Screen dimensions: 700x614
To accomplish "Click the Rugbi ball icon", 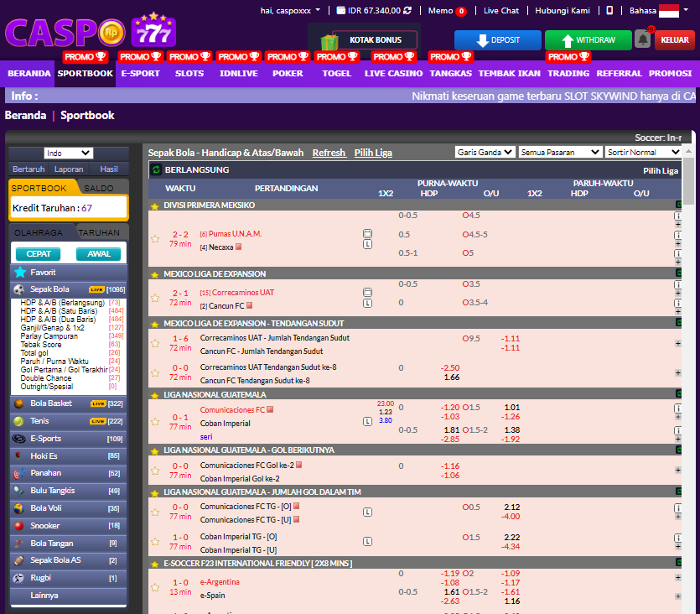I will pyautogui.click(x=18, y=578).
